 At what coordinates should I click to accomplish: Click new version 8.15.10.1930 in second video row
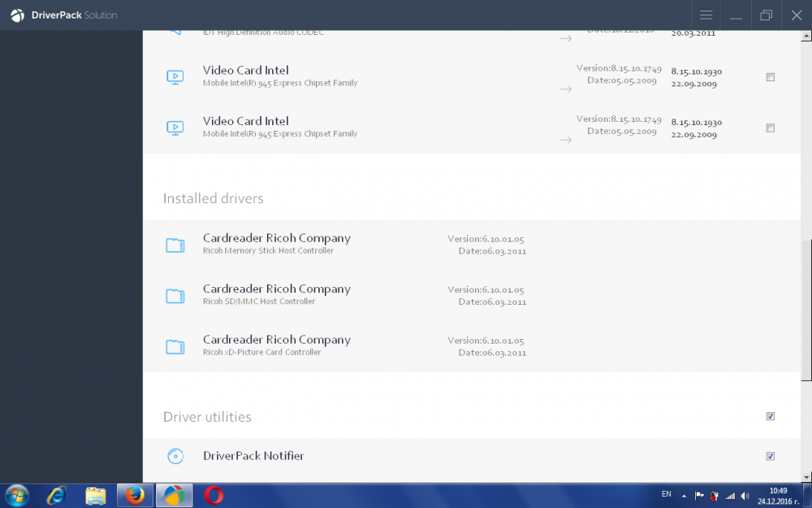(696, 123)
